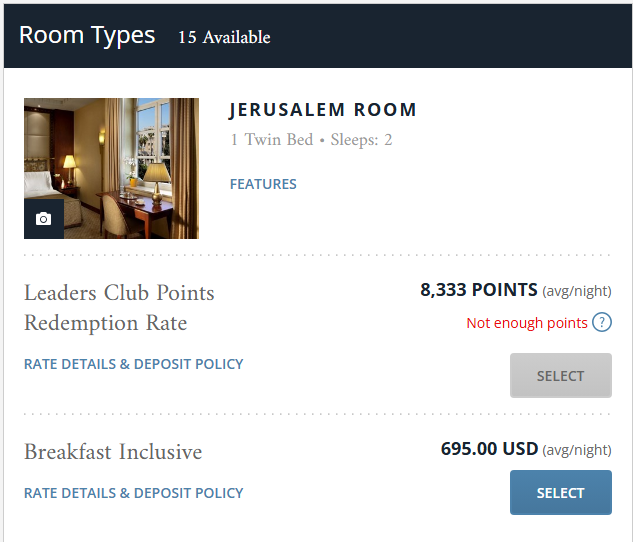Click "(avg/night)" beside the USD price
Screen dimensions: 633x542
click(x=577, y=450)
